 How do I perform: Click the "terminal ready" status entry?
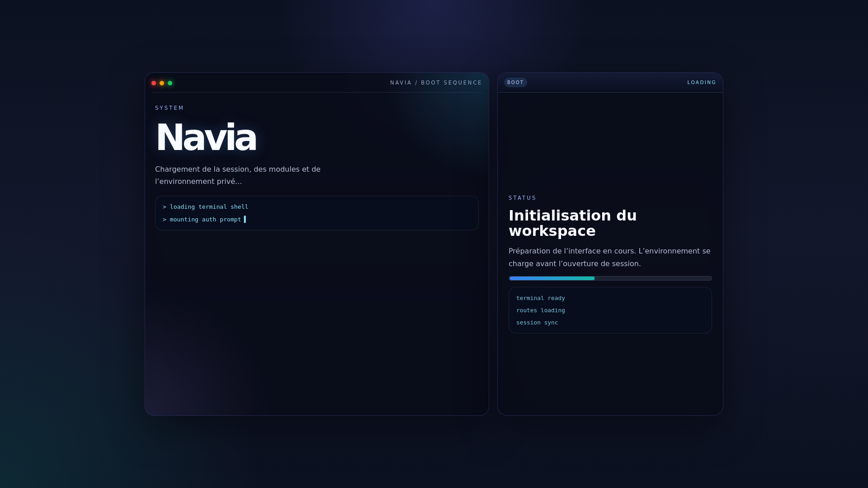pyautogui.click(x=541, y=298)
